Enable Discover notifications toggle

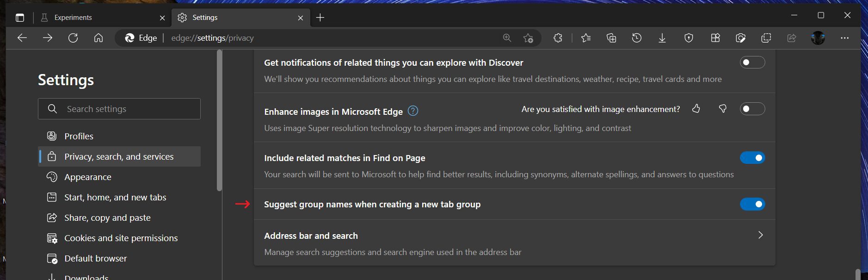click(752, 62)
